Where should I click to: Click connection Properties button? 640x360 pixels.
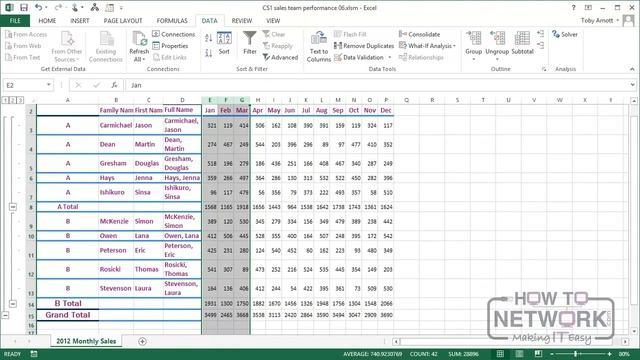pos(170,46)
